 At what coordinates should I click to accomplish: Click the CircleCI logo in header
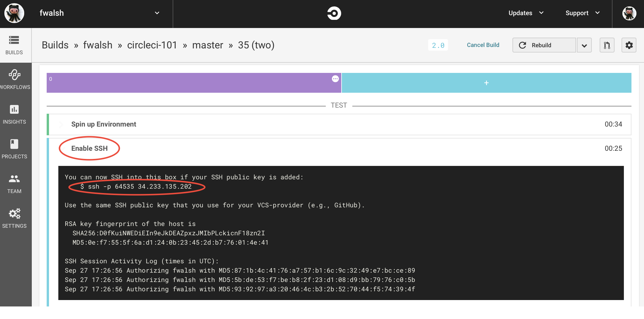334,13
